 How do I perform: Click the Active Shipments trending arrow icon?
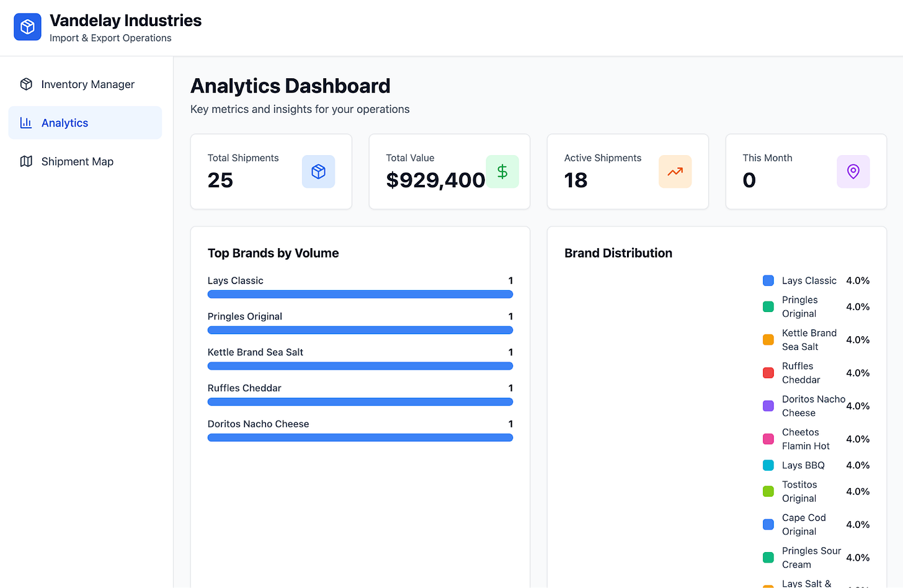pos(675,172)
